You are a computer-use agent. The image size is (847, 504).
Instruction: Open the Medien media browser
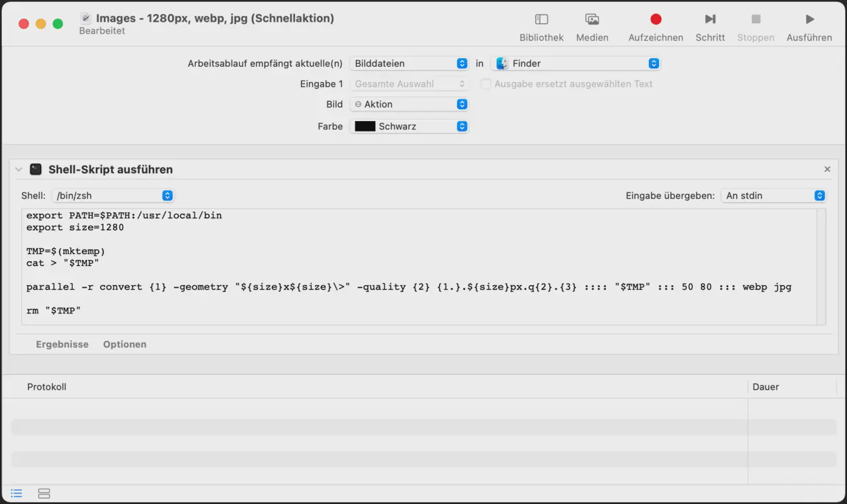click(x=592, y=28)
